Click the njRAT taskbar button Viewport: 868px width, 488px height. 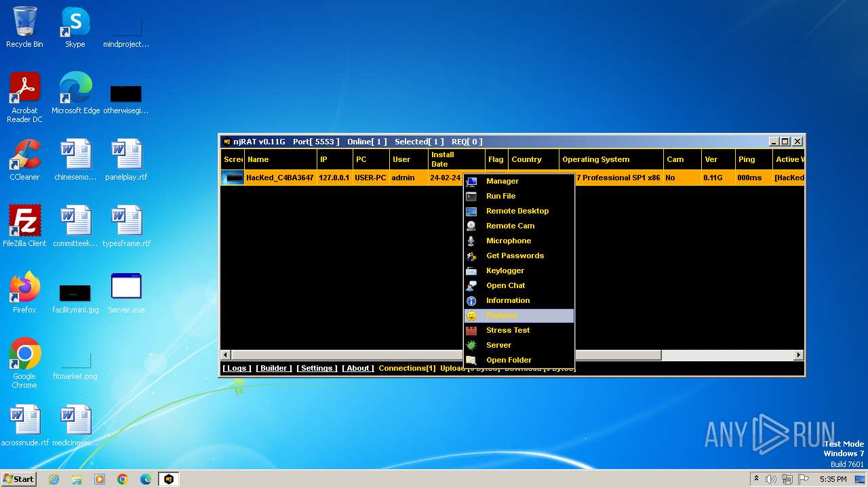tap(169, 479)
